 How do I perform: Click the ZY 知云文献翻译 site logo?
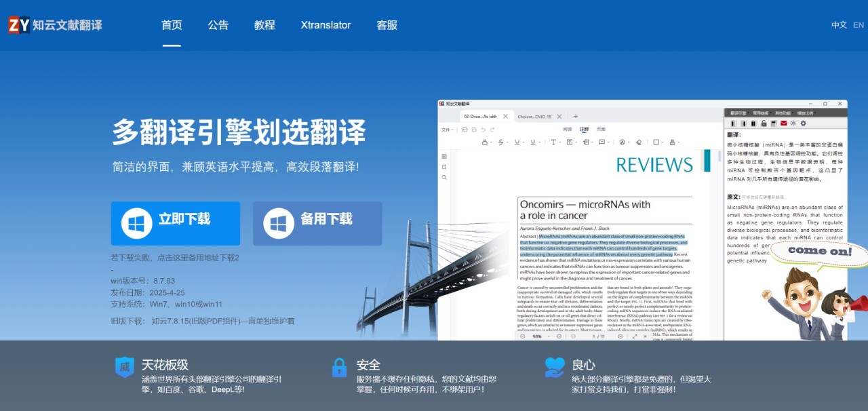56,25
